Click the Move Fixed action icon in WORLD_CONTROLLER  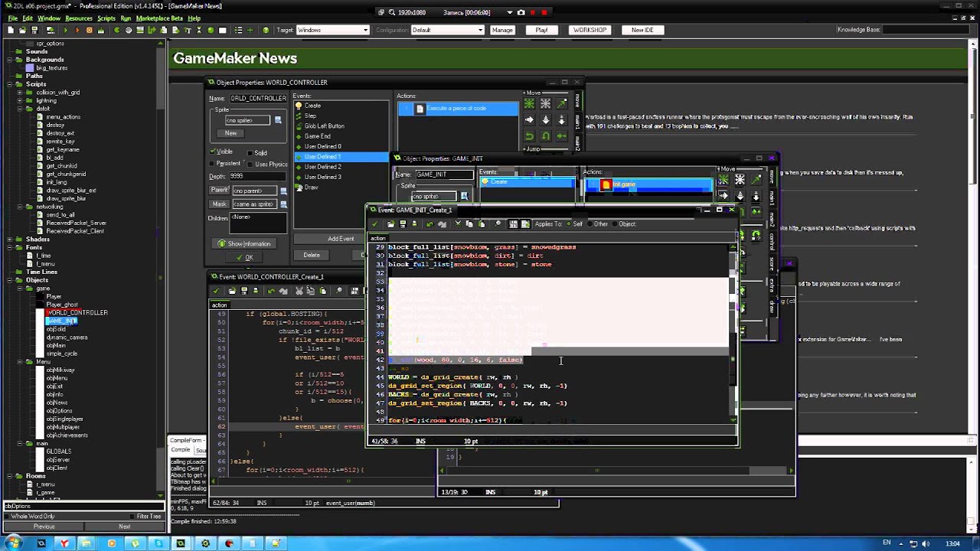(529, 103)
